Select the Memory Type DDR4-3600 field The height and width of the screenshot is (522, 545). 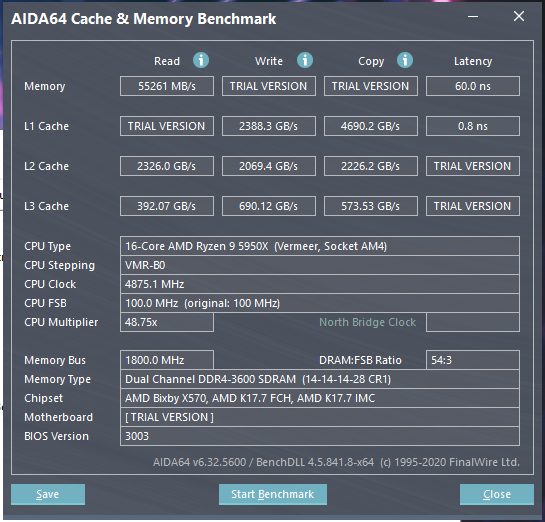[x=320, y=379]
